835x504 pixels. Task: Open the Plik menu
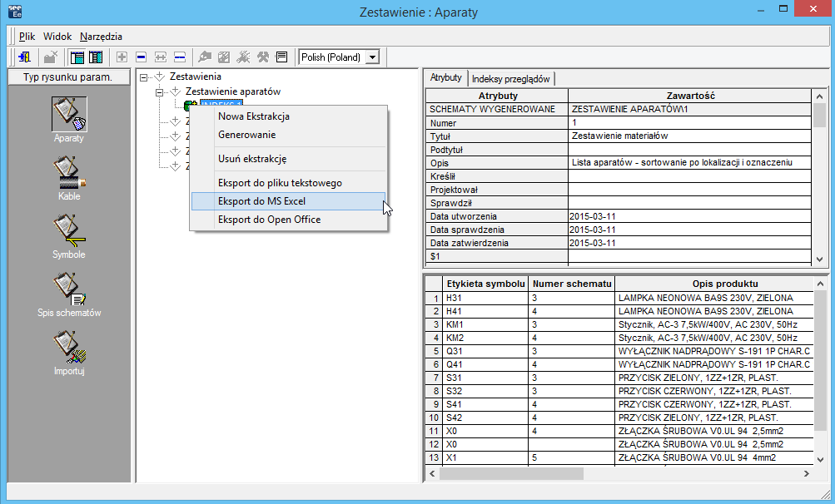click(27, 37)
